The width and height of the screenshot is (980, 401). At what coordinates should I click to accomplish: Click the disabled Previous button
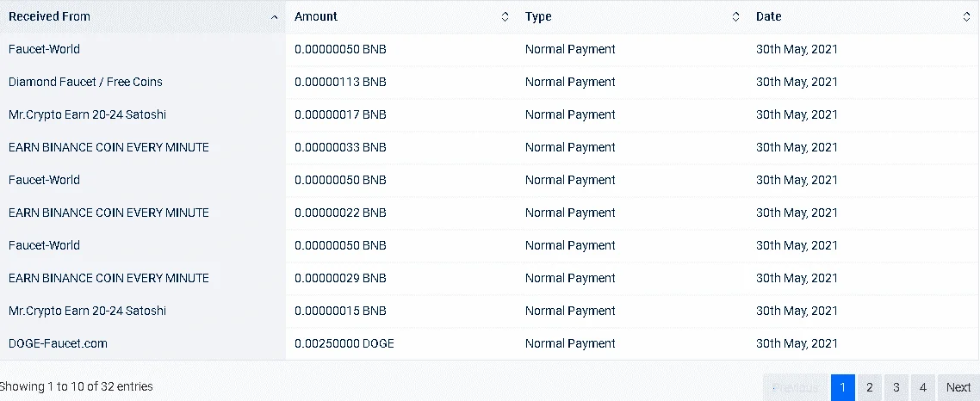796,387
